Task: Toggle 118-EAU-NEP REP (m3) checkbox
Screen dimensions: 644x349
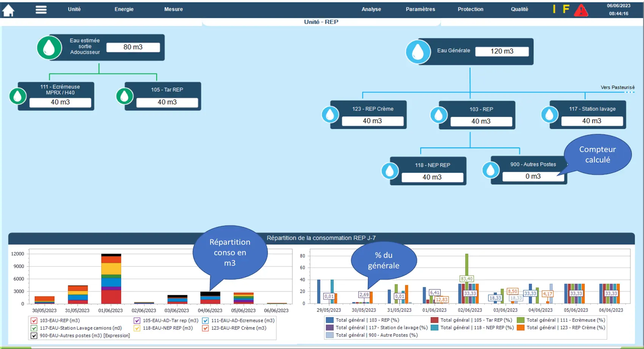Action: click(x=137, y=328)
